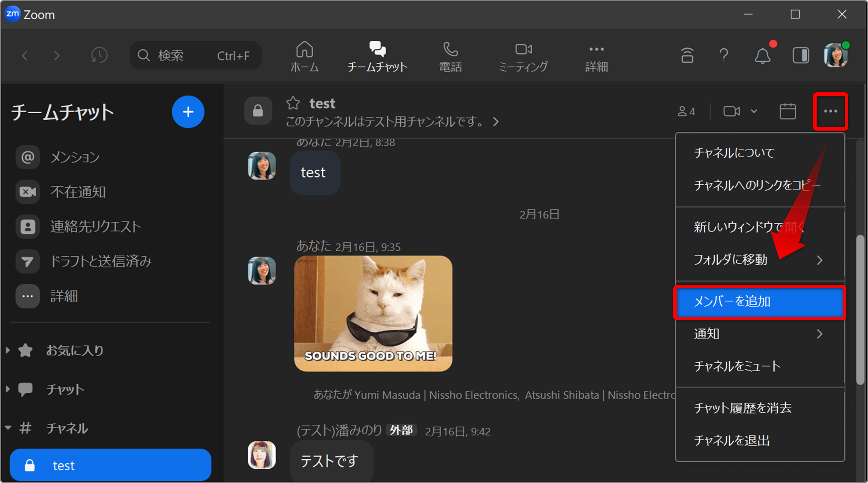Click the 外部 external badge
Viewport: 868px width, 483px height.
point(401,430)
